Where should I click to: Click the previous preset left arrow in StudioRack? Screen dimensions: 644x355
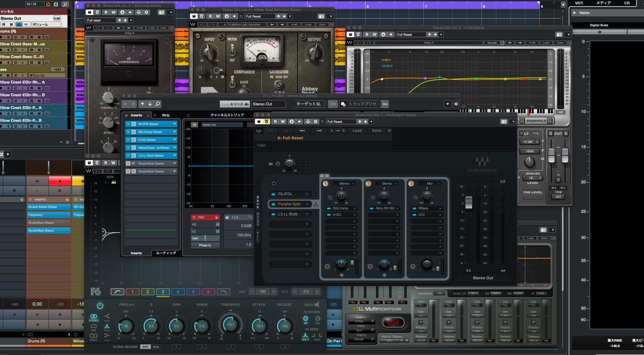(x=302, y=131)
